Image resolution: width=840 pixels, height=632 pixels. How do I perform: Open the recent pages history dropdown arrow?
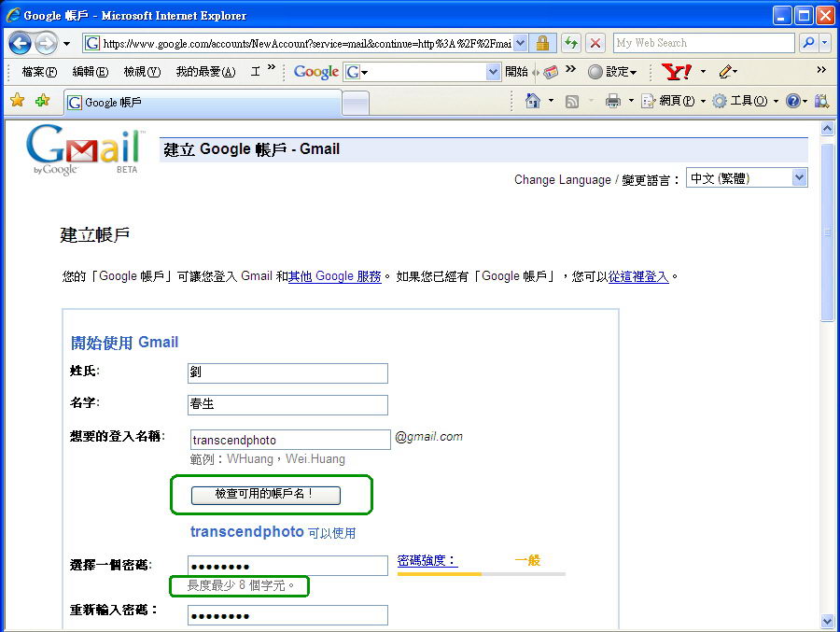pyautogui.click(x=66, y=44)
